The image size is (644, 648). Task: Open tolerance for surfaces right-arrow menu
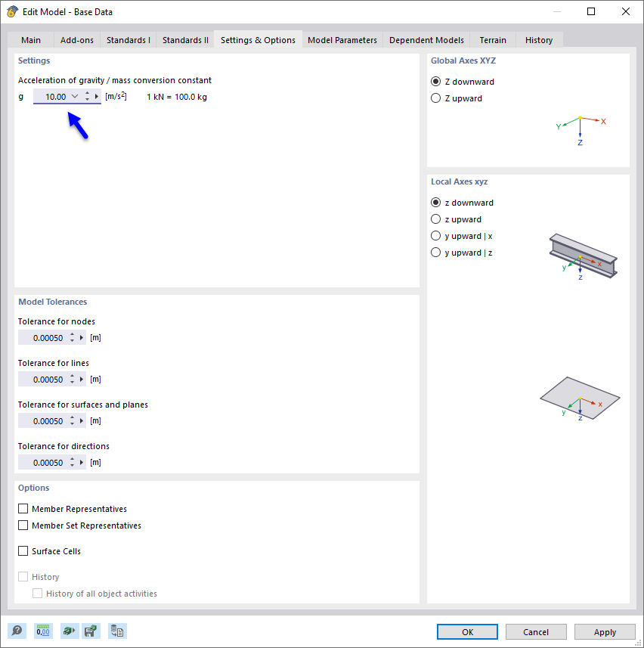(x=82, y=420)
